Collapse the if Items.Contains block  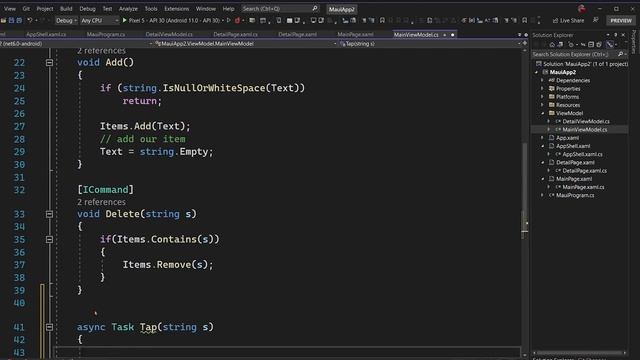[49, 240]
